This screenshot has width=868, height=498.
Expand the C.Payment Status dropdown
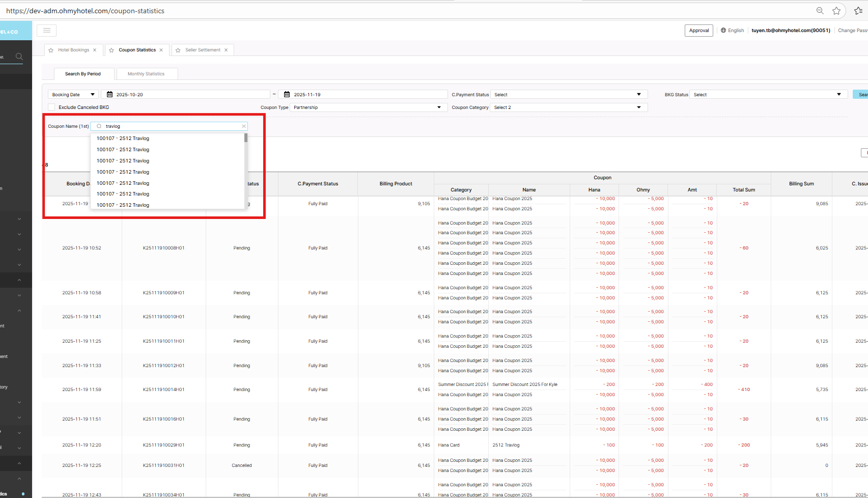tap(569, 94)
